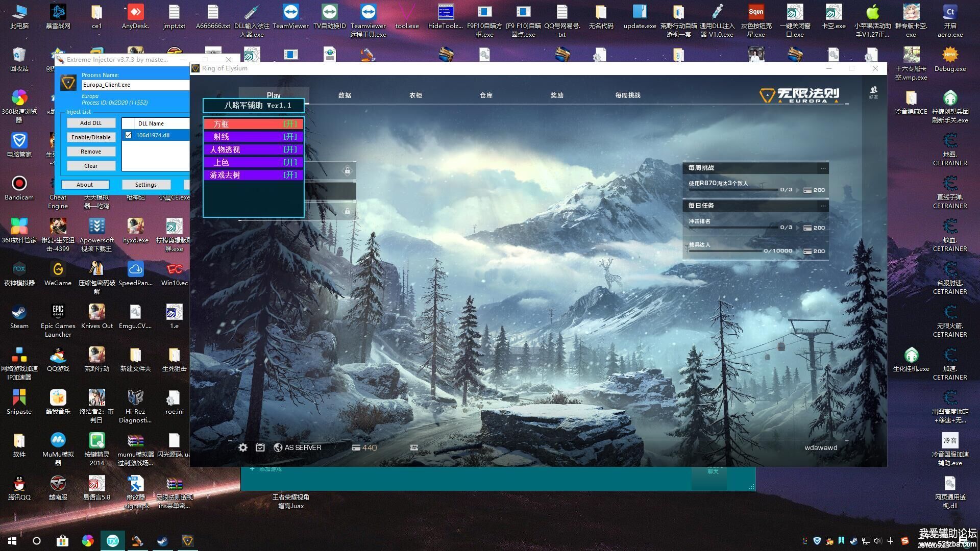Switch to the 每周挑战 tab
The height and width of the screenshot is (551, 980).
[628, 95]
